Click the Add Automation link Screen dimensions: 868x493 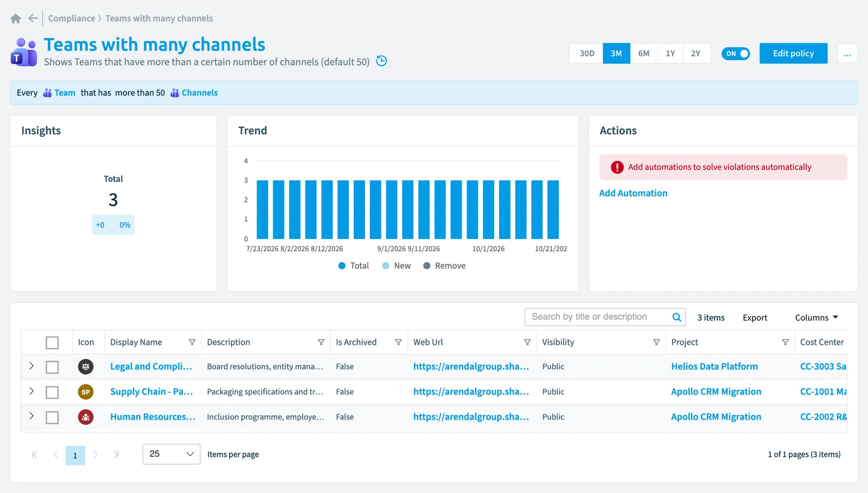(x=633, y=193)
